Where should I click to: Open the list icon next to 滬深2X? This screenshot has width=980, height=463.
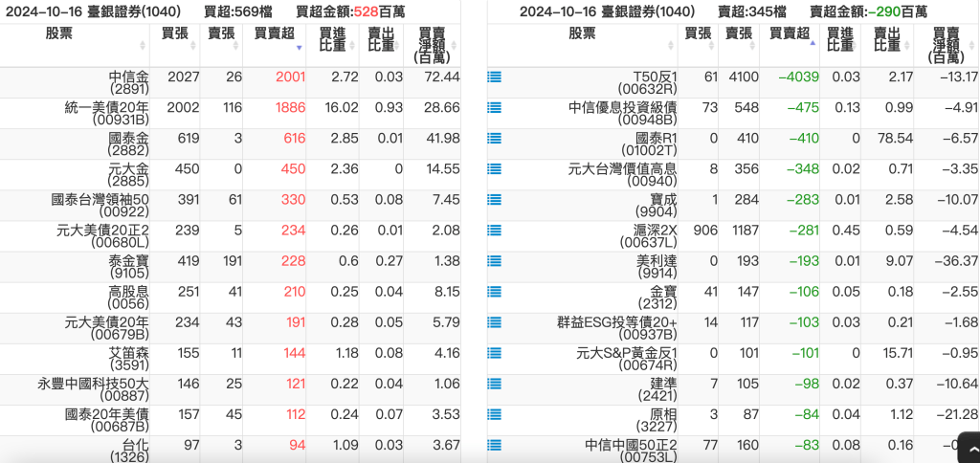[494, 231]
